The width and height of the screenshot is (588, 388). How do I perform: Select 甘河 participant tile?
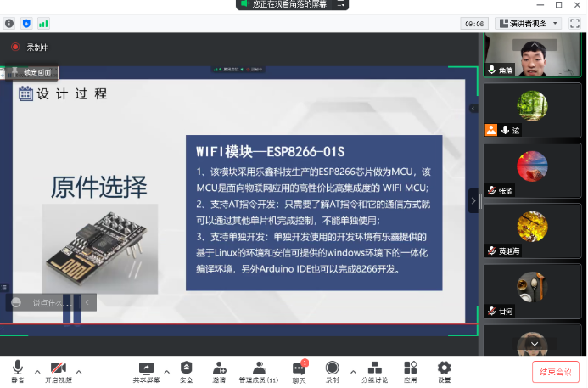533,291
